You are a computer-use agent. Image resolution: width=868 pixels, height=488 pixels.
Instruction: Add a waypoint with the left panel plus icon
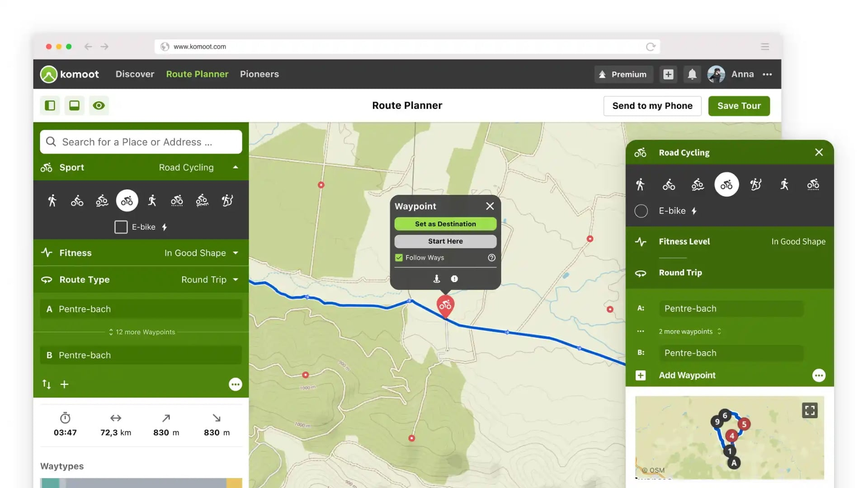tap(65, 384)
